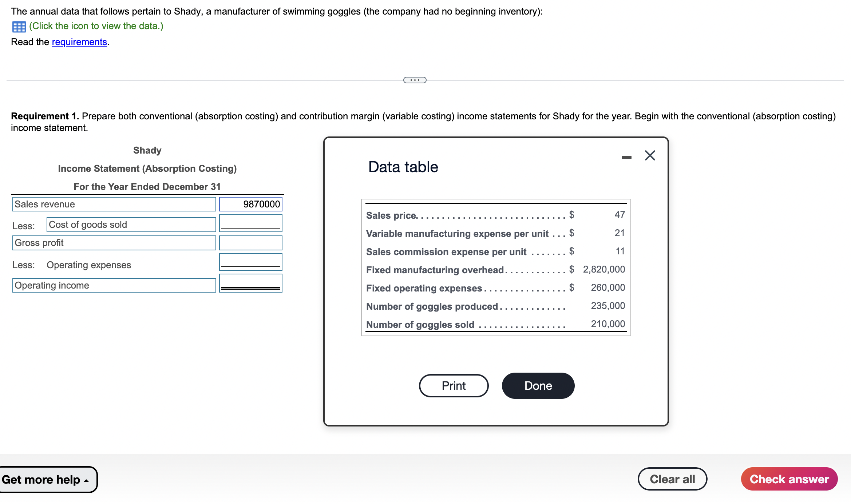The height and width of the screenshot is (504, 851).
Task: Click the Operating income amount field
Action: pyautogui.click(x=251, y=283)
